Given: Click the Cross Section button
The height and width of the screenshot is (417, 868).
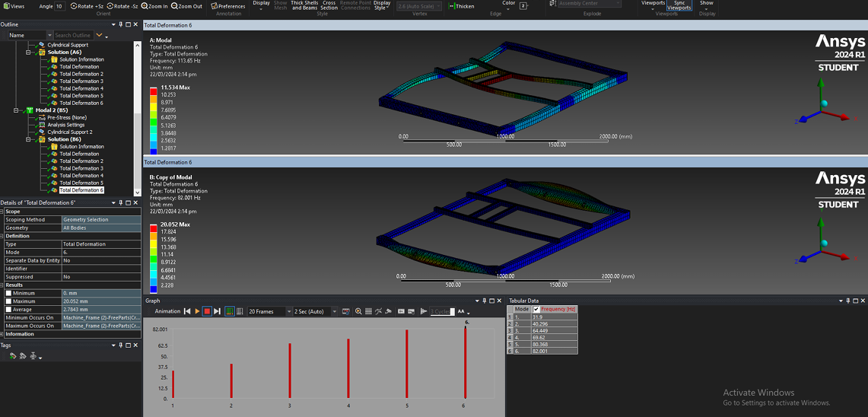Looking at the screenshot, I should pyautogui.click(x=329, y=6).
